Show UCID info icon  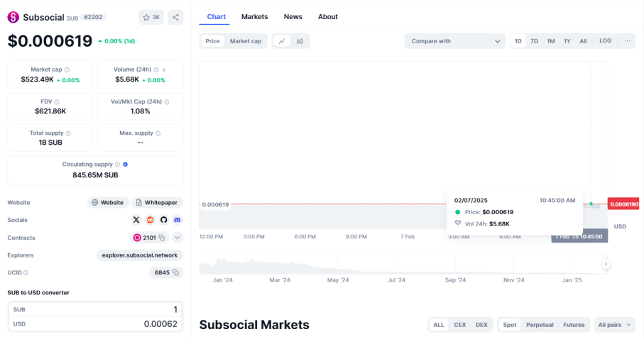(26, 272)
